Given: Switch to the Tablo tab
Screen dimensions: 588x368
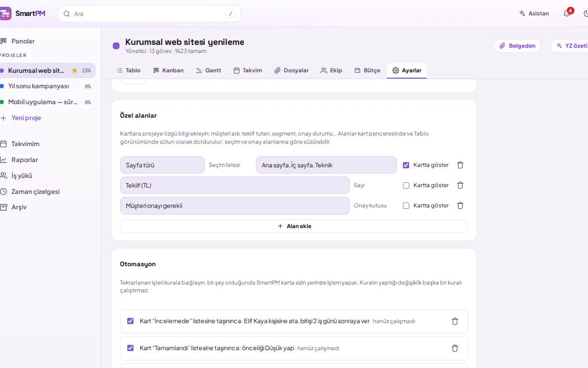Looking at the screenshot, I should point(129,70).
